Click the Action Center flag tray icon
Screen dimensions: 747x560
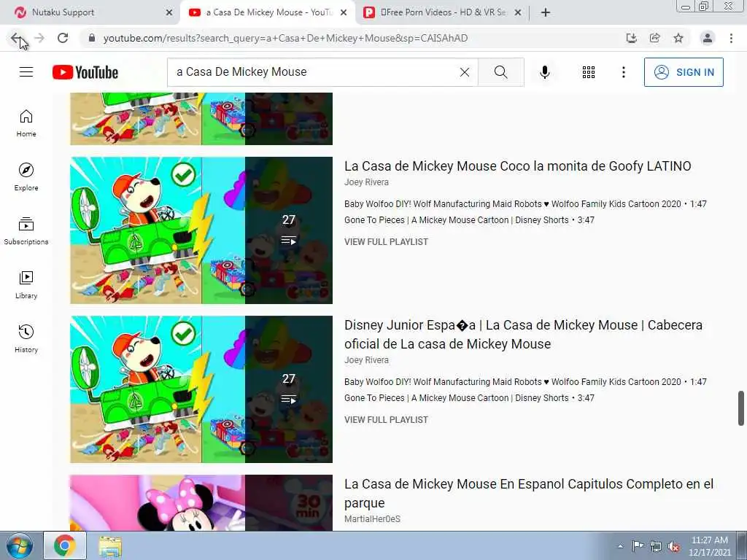pyautogui.click(x=638, y=546)
